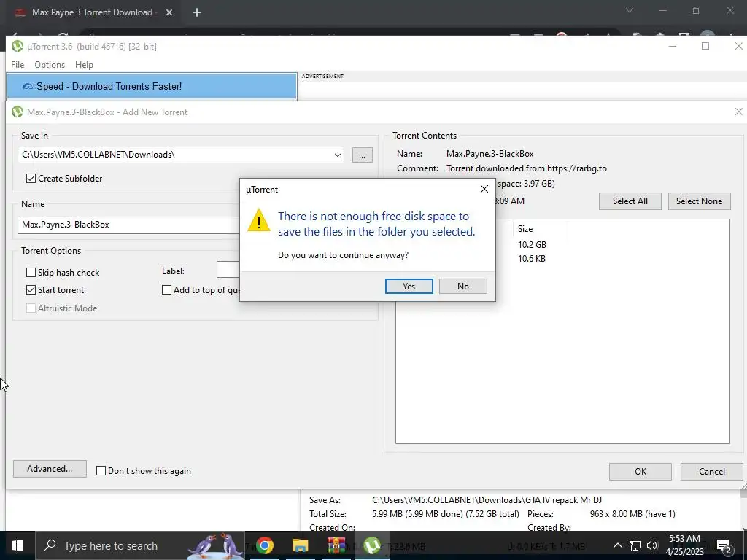Click Speed - Download Torrents Faster banner
Screen dimensions: 747x560
click(x=152, y=86)
